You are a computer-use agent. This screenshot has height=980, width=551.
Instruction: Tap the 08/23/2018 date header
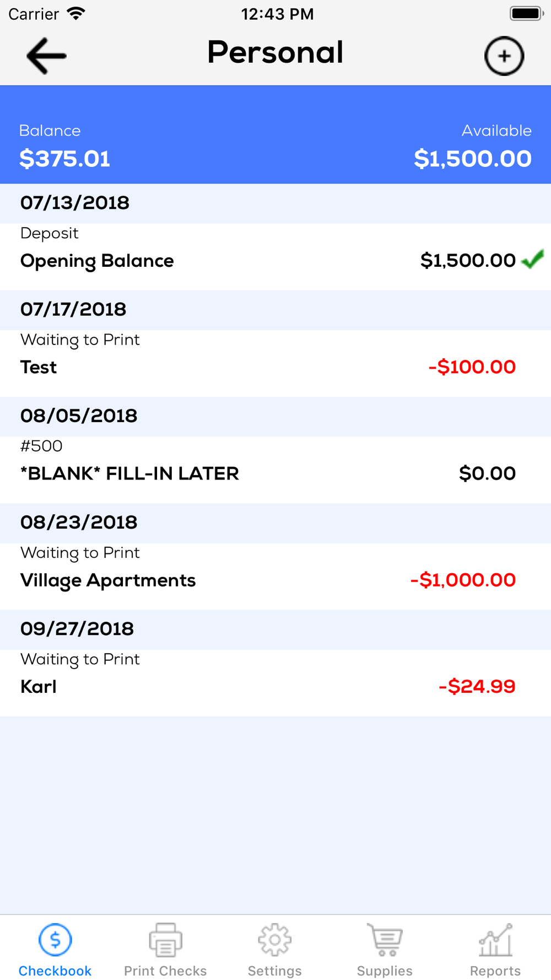[275, 523]
